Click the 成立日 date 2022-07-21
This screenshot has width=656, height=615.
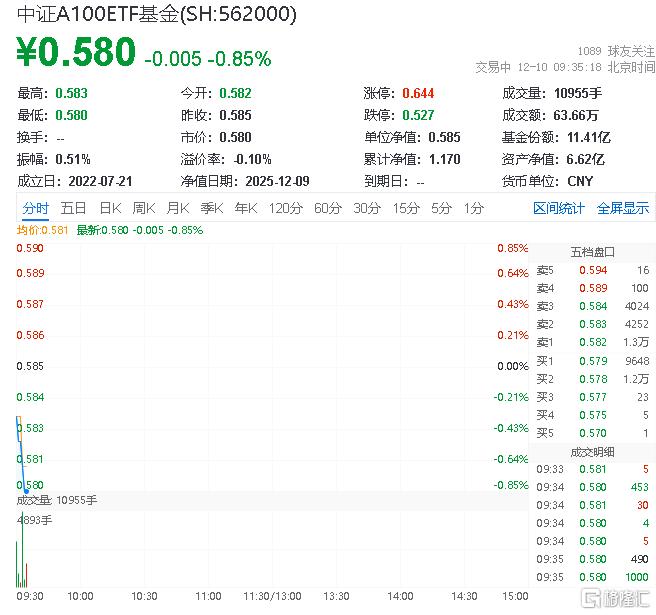(100, 181)
